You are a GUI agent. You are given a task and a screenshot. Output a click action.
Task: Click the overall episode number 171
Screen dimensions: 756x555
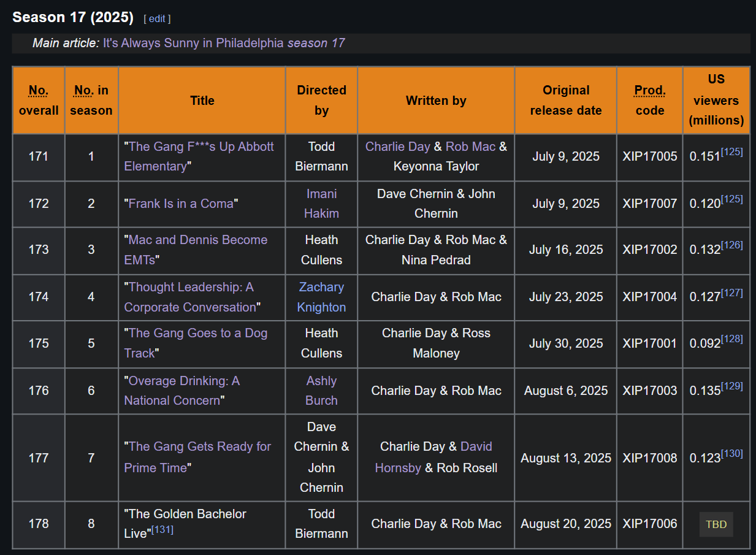click(39, 156)
